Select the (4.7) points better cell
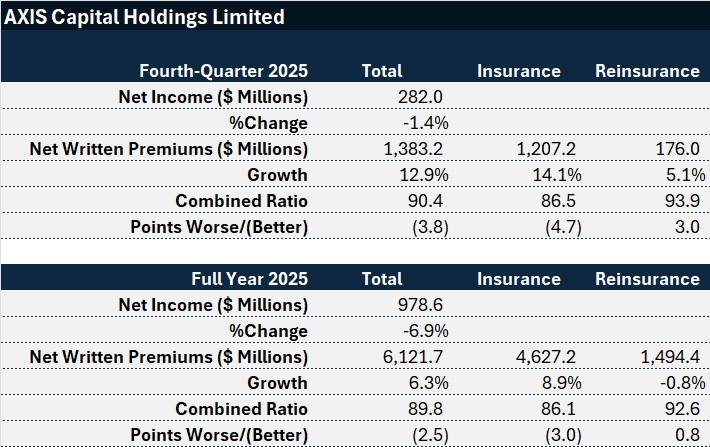 (x=540, y=227)
